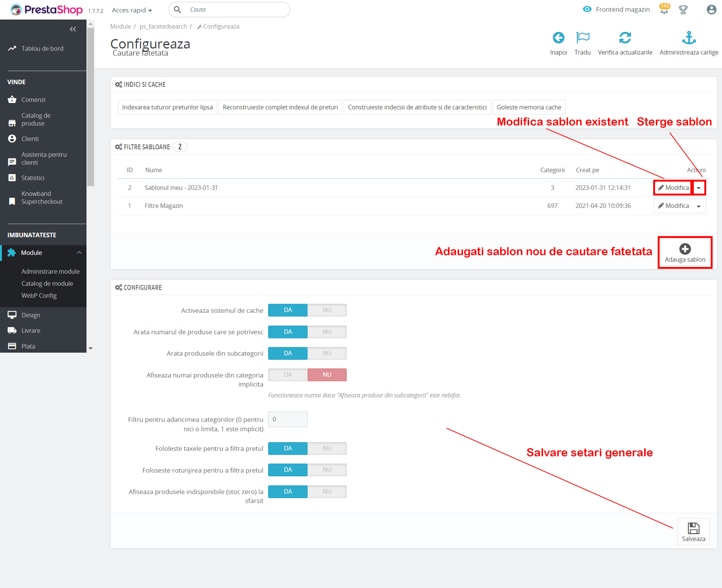Click the Creat pe column header
This screenshot has height=588, width=722.
pos(587,170)
